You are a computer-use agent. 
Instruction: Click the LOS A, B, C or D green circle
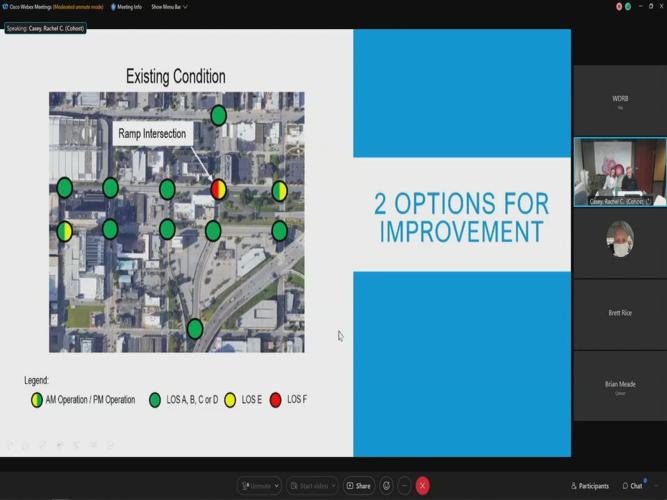(x=155, y=400)
